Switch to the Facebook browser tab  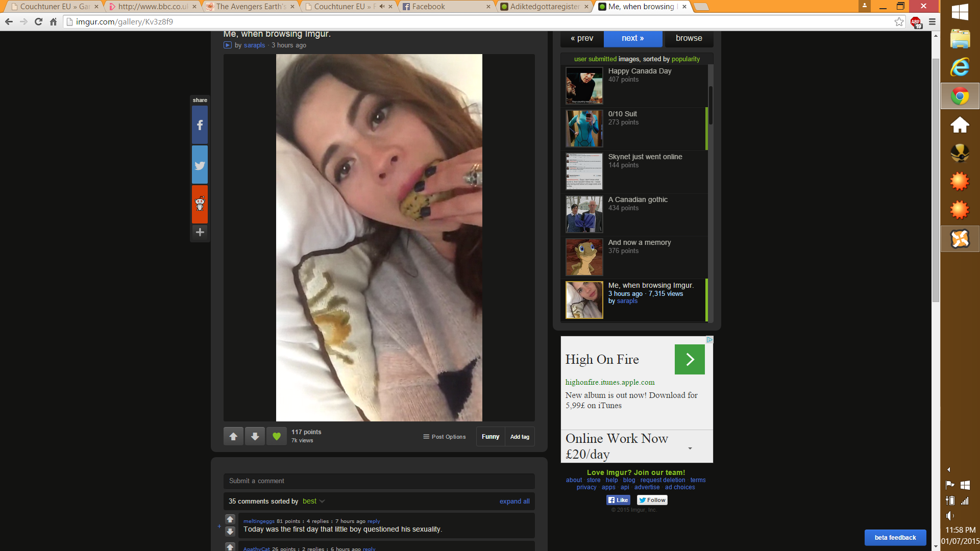click(x=446, y=7)
